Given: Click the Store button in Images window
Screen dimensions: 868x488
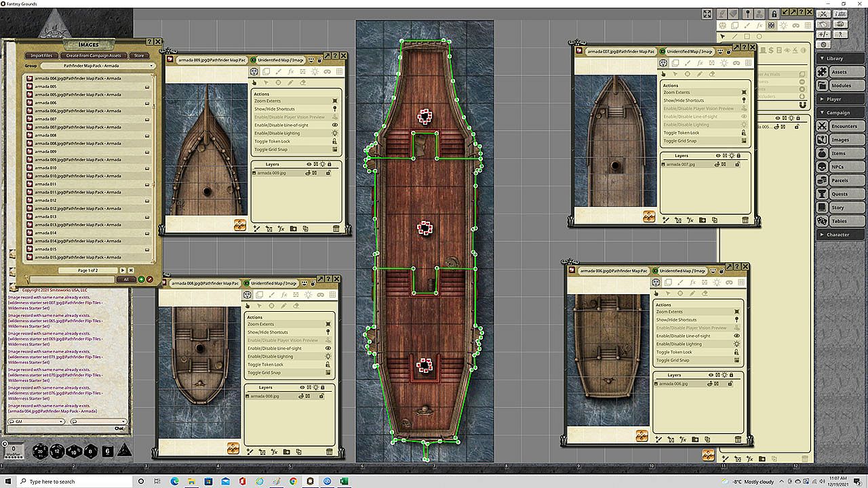Looking at the screenshot, I should click(x=139, y=56).
